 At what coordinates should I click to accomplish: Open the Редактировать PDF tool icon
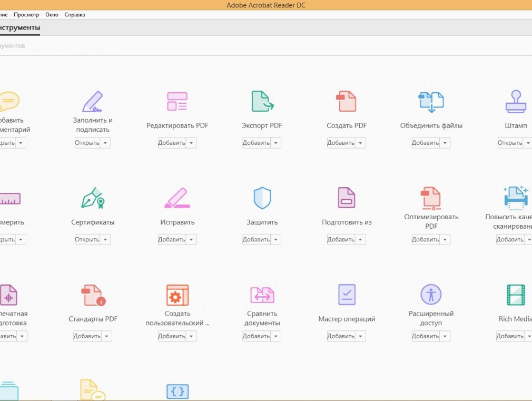pos(177,101)
